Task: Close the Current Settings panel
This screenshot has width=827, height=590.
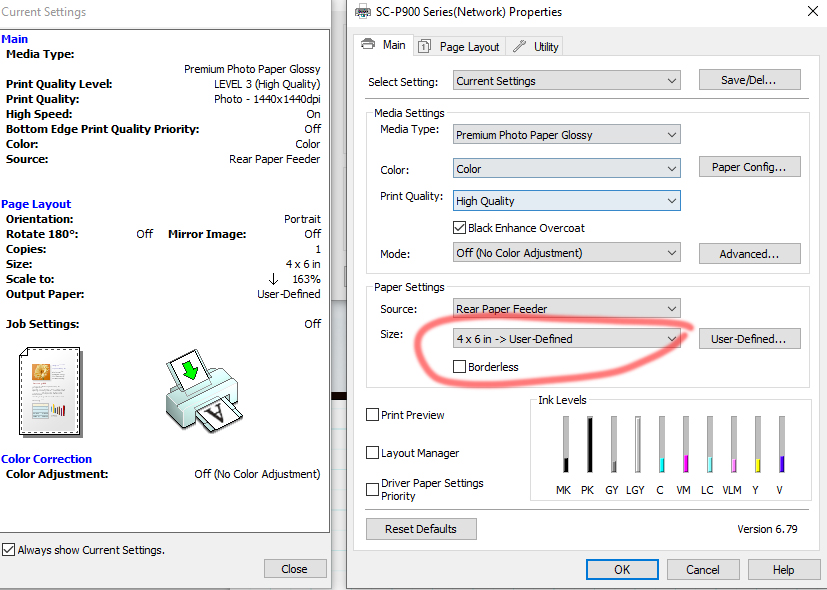Action: click(295, 569)
